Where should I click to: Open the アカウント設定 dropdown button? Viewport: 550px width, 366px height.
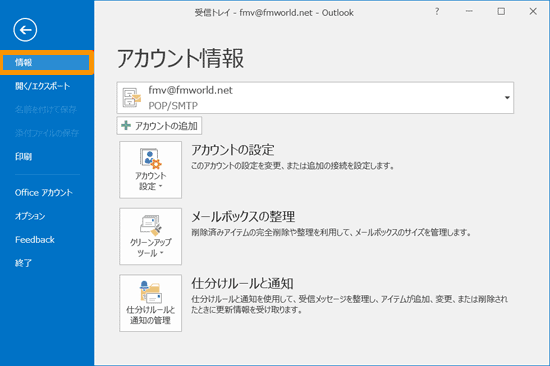point(150,170)
